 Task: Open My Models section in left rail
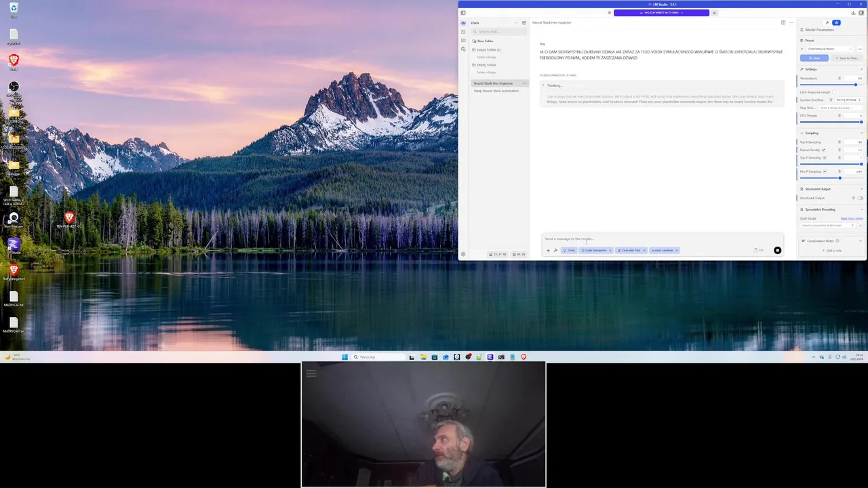coord(463,41)
